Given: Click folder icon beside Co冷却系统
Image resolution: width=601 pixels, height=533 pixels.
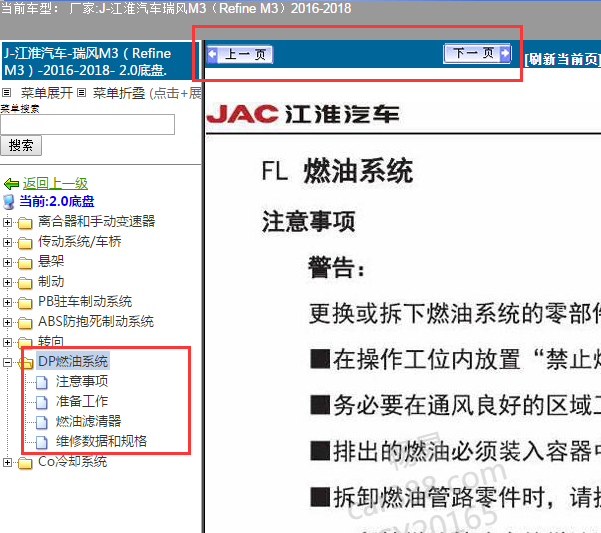Looking at the screenshot, I should (x=25, y=463).
